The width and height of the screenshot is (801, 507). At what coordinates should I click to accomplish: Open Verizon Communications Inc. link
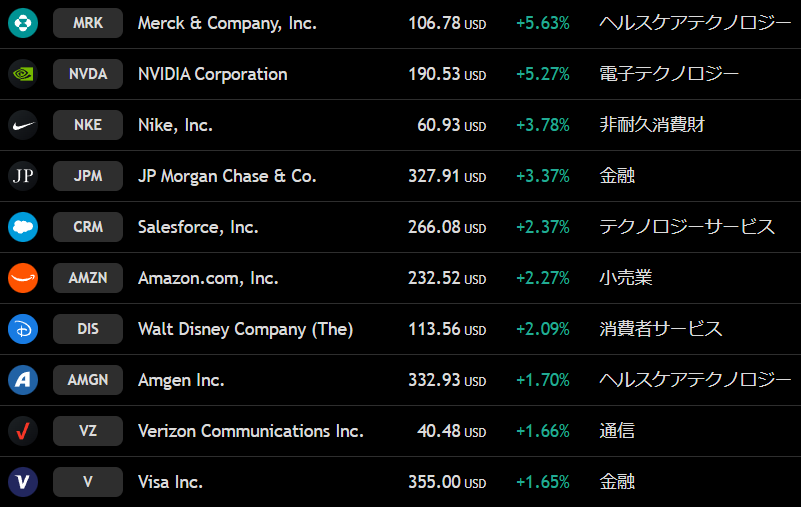point(250,431)
